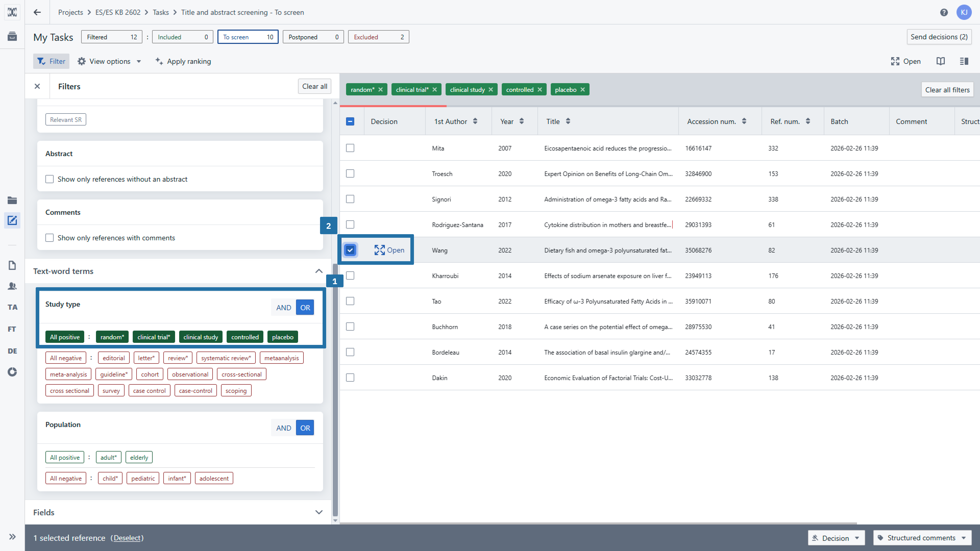
Task: Open the help question mark icon
Action: [x=944, y=12]
